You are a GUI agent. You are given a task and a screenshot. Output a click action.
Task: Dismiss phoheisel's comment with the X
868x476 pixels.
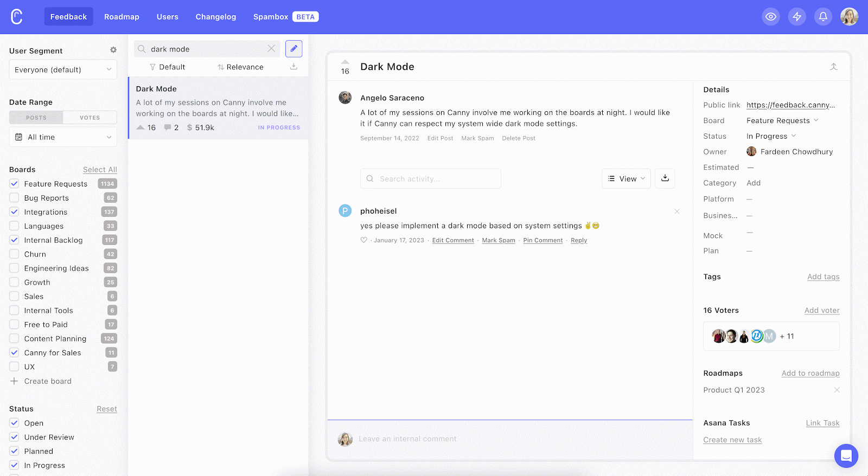[x=677, y=211]
